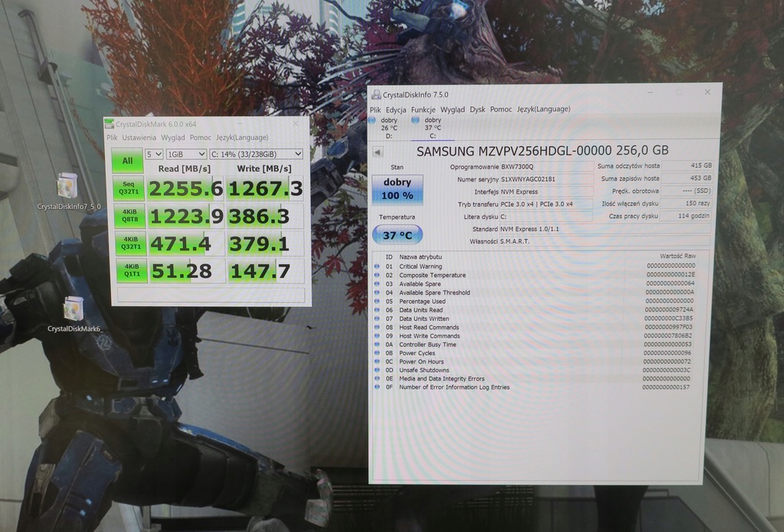Click CrystalDiskMark title bar app icon
The image size is (784, 532).
[x=109, y=124]
